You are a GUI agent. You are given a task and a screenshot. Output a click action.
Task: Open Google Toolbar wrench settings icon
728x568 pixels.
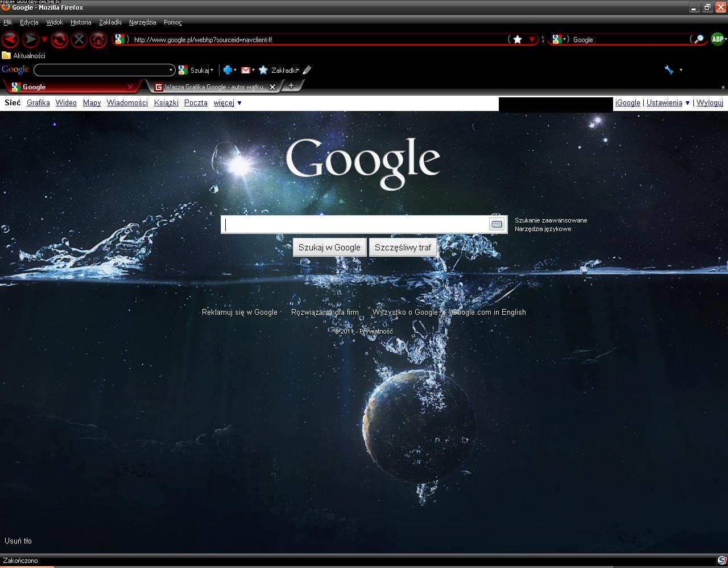pyautogui.click(x=669, y=70)
